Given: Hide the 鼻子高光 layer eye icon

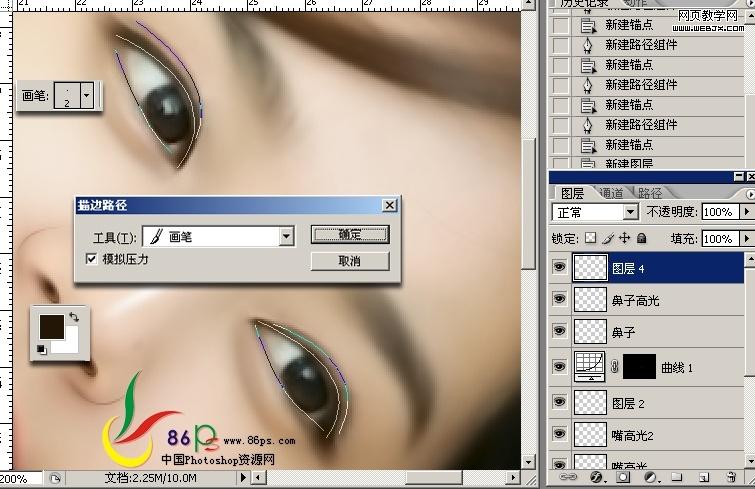Looking at the screenshot, I should 560,298.
